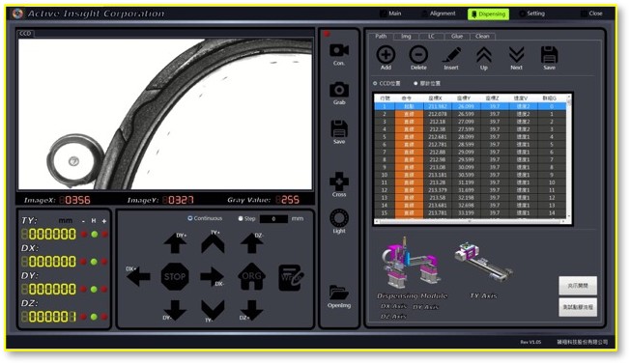Switch to the LC tab
The width and height of the screenshot is (630, 364).
tap(431, 37)
